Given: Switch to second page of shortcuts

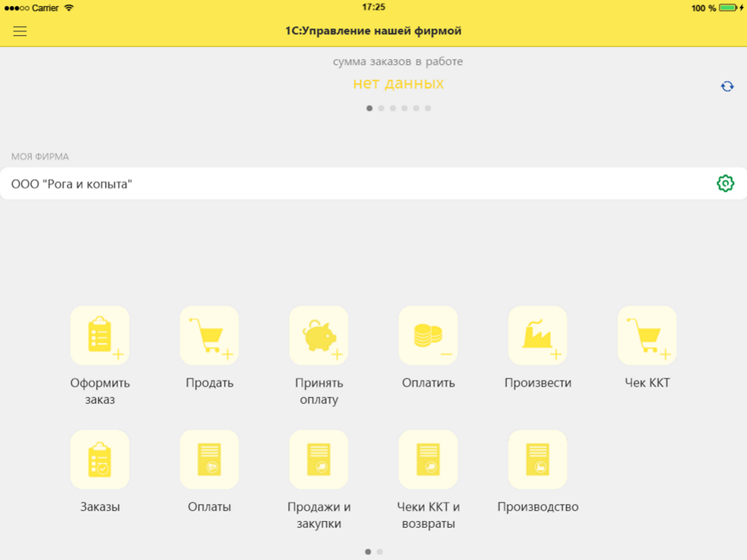Looking at the screenshot, I should [x=379, y=552].
